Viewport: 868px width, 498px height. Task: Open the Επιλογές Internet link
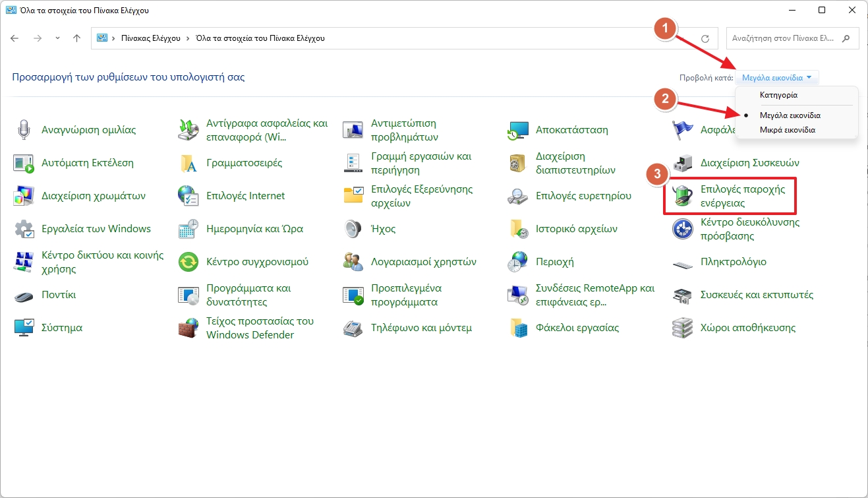click(x=245, y=196)
